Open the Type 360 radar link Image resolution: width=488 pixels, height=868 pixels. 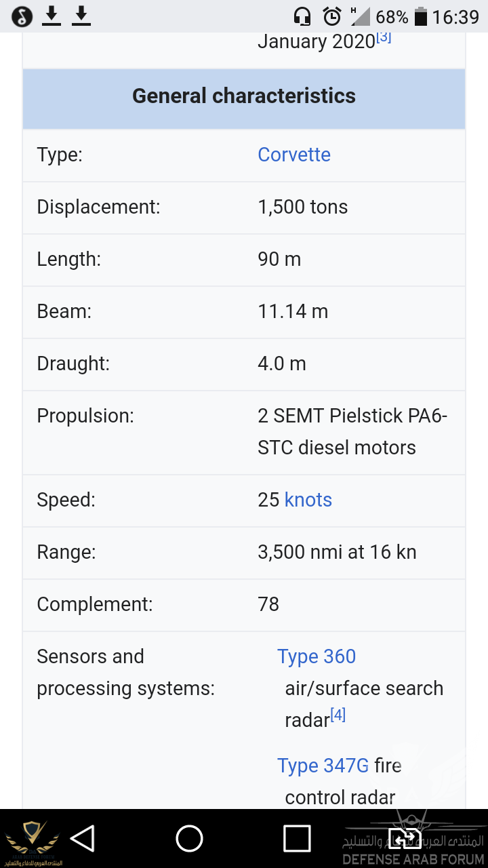coord(317,656)
